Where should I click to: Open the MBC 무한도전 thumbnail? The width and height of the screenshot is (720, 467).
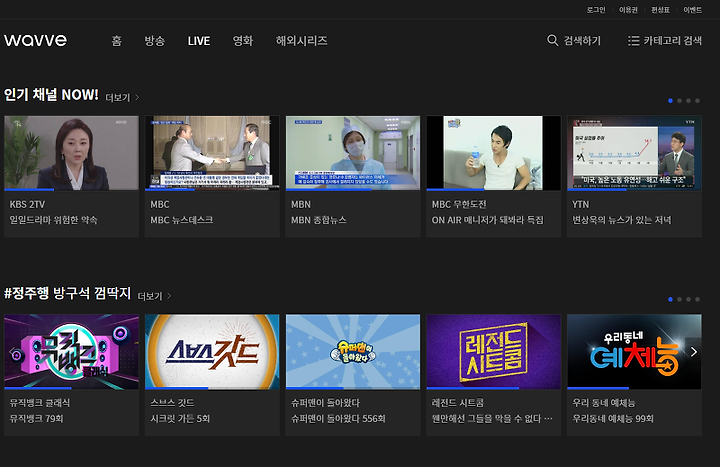tap(494, 152)
